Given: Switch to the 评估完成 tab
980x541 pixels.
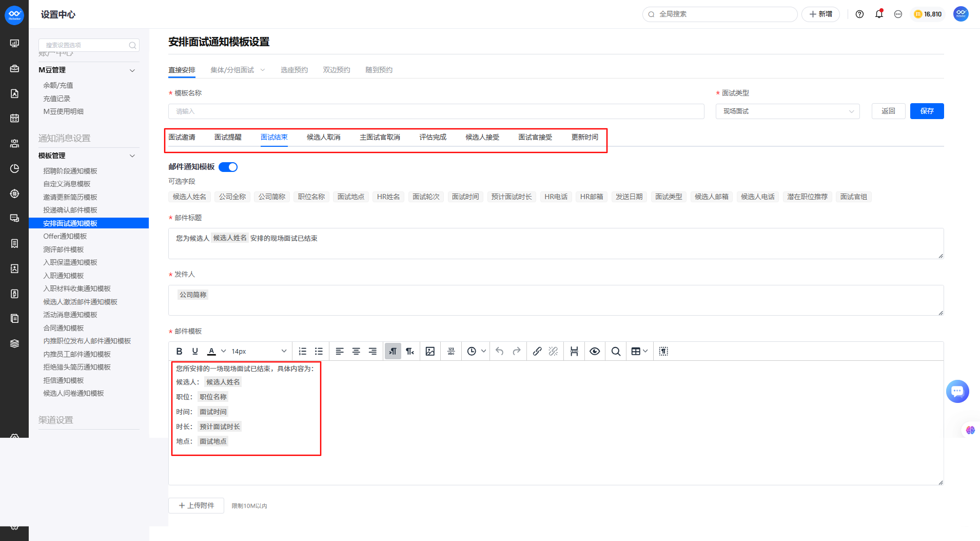Looking at the screenshot, I should [x=433, y=138].
